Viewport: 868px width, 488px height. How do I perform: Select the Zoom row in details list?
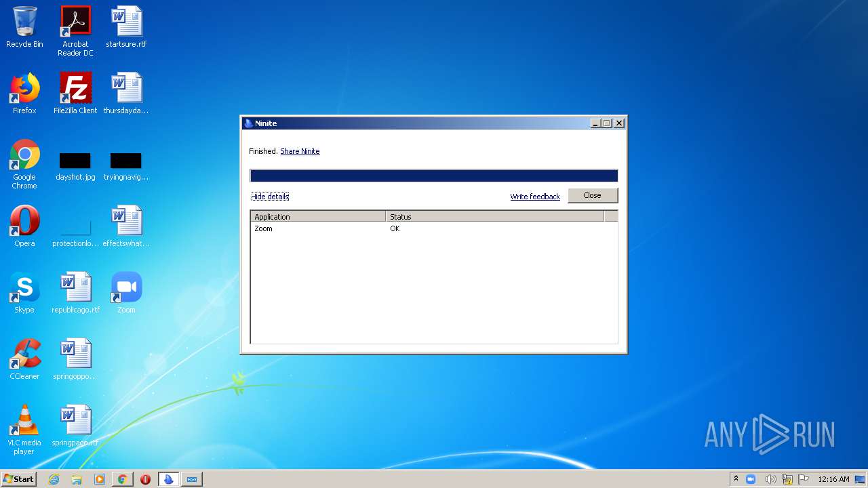pos(434,228)
